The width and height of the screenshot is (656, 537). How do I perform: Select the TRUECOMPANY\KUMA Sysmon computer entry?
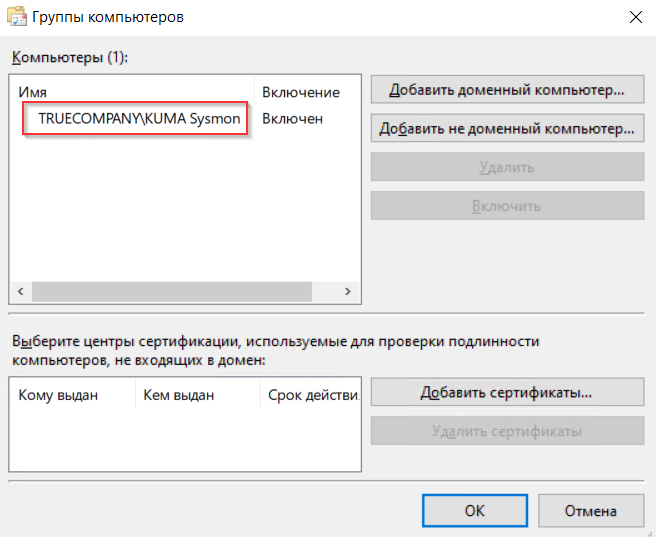[x=139, y=118]
